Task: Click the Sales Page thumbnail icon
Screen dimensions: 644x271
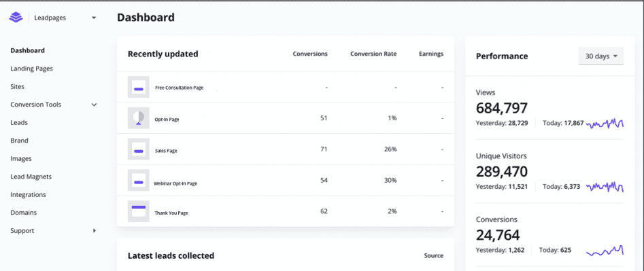Action: point(139,149)
